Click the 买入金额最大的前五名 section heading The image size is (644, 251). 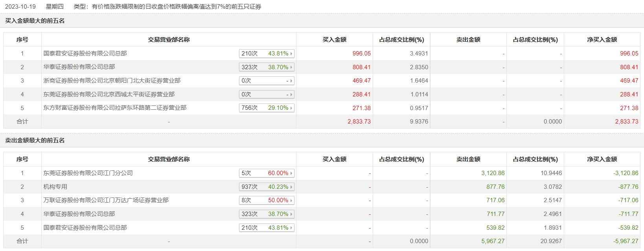[x=35, y=21]
